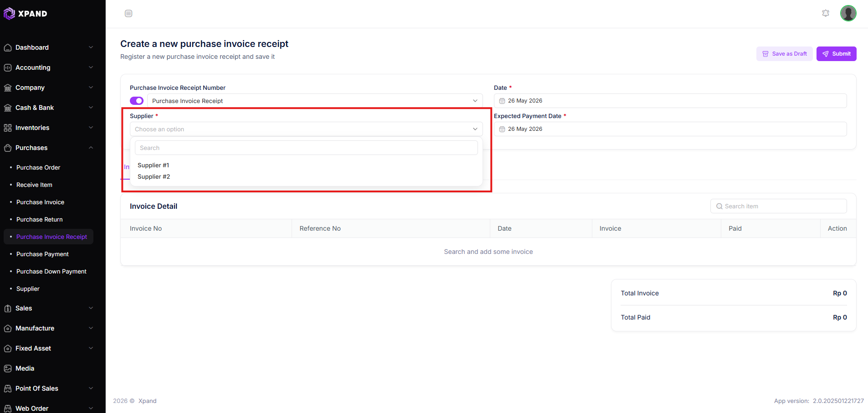Focus the Search item field
Image resolution: width=868 pixels, height=413 pixels.
point(779,206)
